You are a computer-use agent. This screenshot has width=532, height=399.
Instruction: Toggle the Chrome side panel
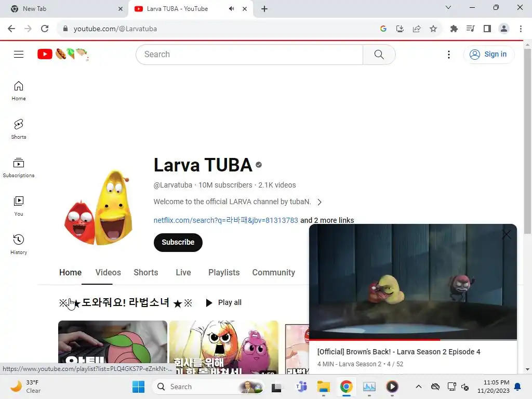click(x=487, y=29)
